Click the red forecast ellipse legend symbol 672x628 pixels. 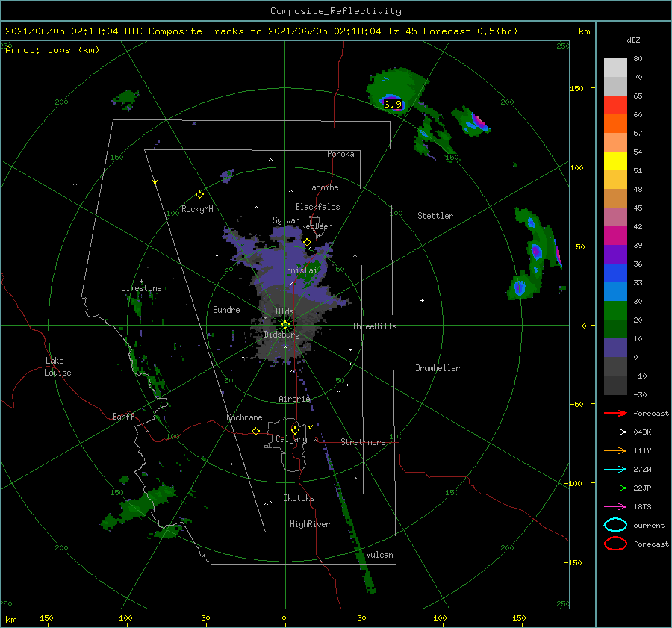[615, 544]
